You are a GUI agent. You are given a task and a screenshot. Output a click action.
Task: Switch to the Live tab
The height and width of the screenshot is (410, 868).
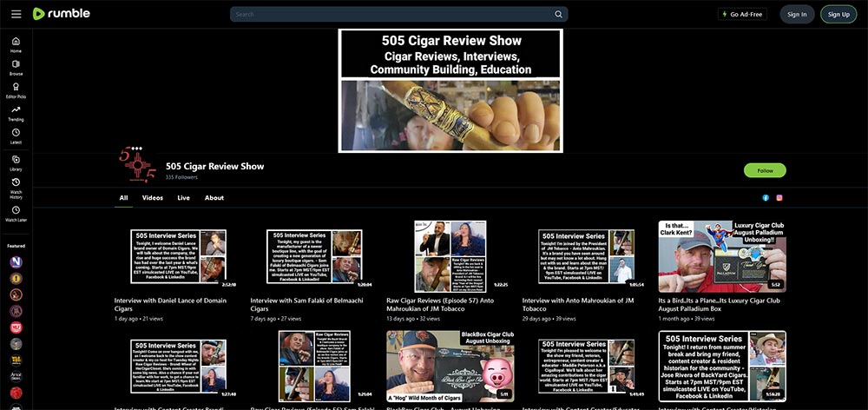pyautogui.click(x=183, y=198)
